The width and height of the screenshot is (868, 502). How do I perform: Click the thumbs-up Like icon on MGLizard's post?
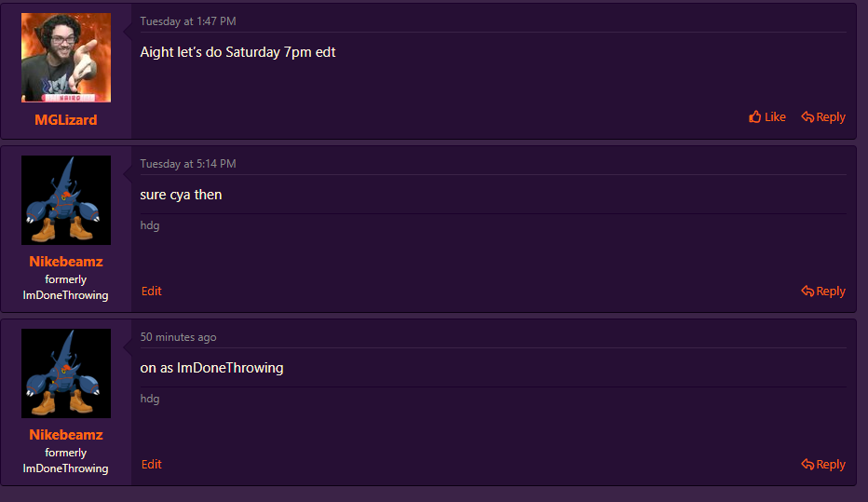coord(755,117)
